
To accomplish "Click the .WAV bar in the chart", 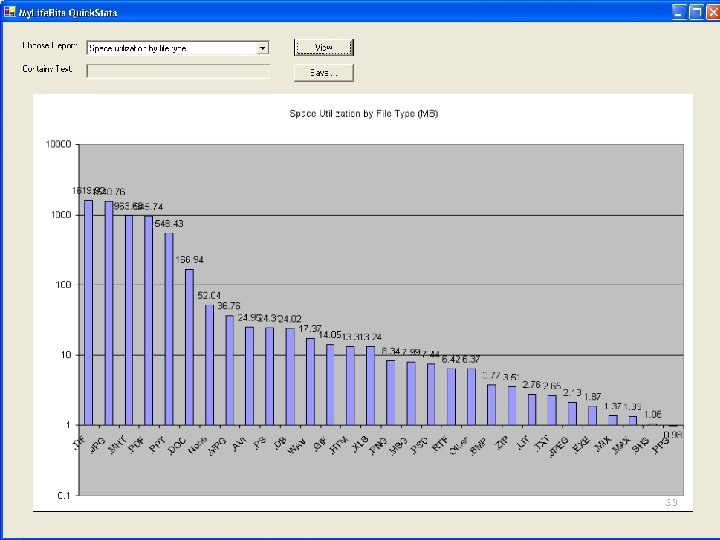I will tap(310, 382).
